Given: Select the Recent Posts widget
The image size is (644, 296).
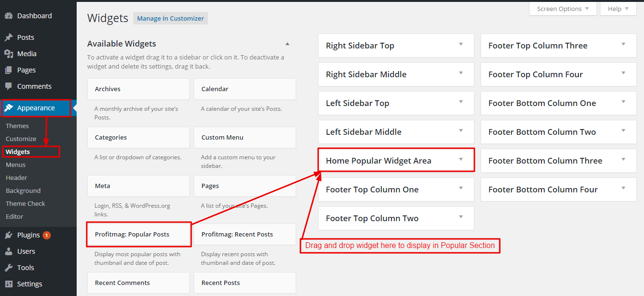Looking at the screenshot, I should [245, 283].
